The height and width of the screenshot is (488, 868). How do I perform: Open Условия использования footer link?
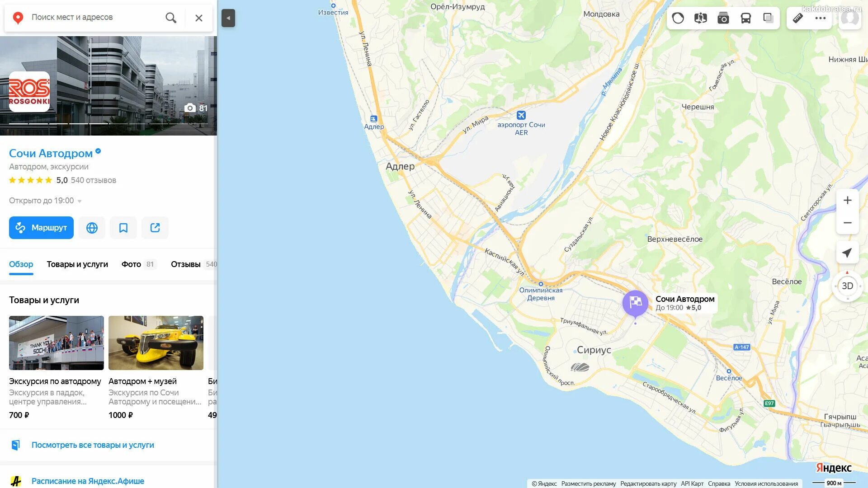tap(766, 483)
